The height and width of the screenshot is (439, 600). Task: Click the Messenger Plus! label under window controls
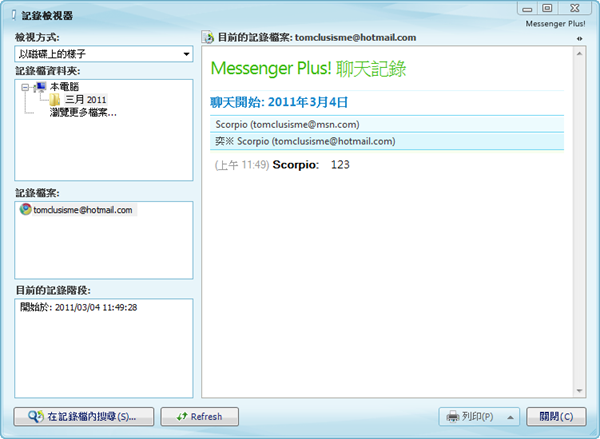tap(555, 24)
